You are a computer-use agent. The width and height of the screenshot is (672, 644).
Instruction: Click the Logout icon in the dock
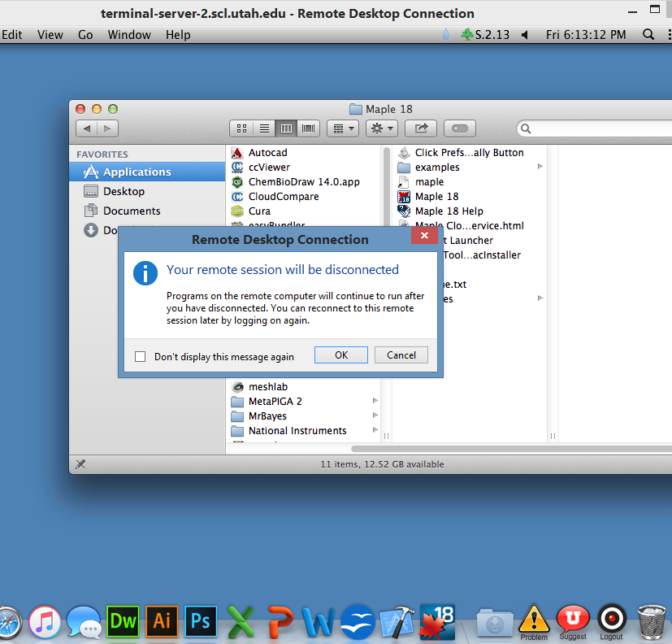pyautogui.click(x=611, y=620)
